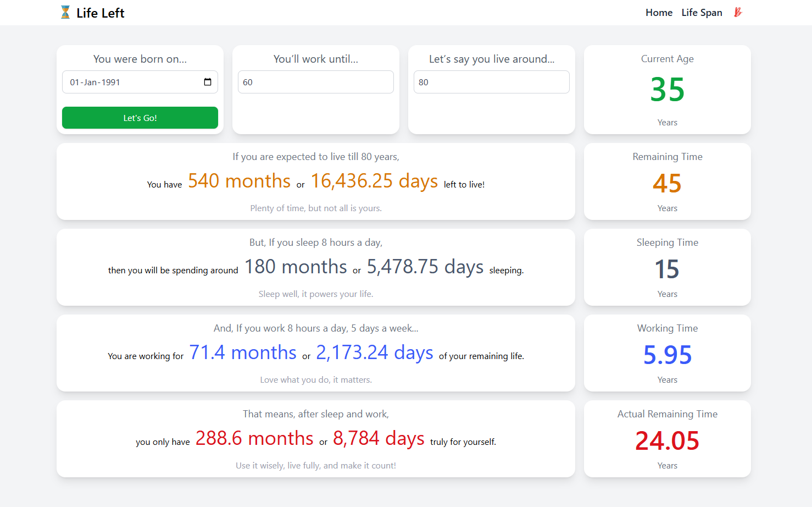Click the hourglass logo icon
This screenshot has height=507, width=812.
pos(65,13)
